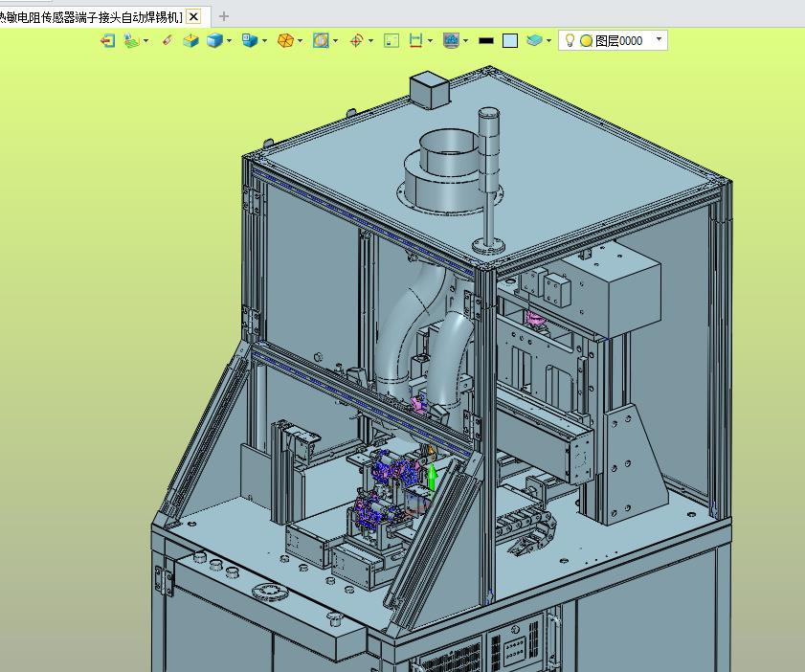805x672 pixels.
Task: Click the teal layer stack icon
Action: point(534,40)
